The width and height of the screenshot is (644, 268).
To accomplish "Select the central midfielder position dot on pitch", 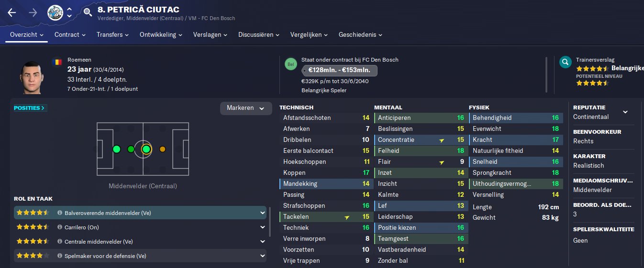I will 146,150.
